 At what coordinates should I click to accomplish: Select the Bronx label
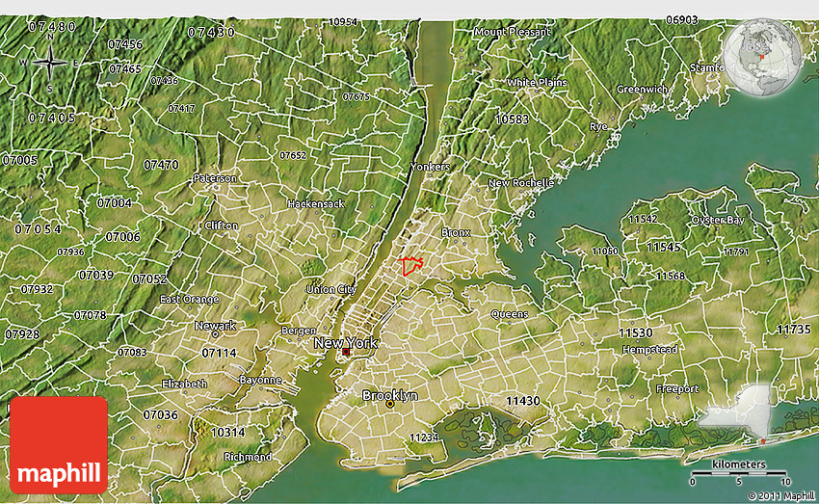(x=456, y=233)
